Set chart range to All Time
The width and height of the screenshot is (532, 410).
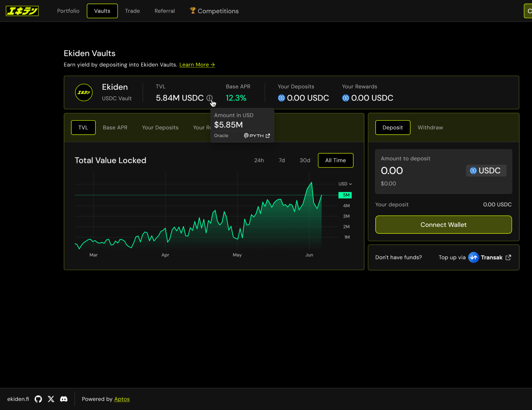click(336, 160)
